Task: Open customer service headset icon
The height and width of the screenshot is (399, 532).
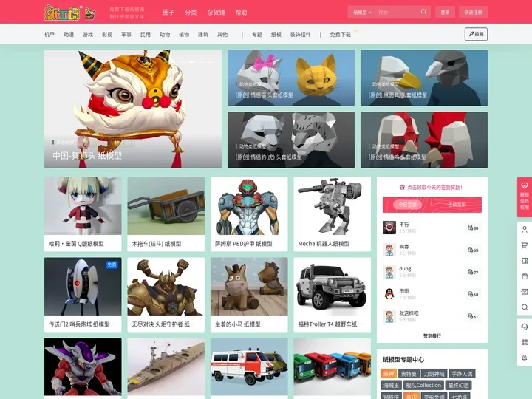Action: coord(524,327)
